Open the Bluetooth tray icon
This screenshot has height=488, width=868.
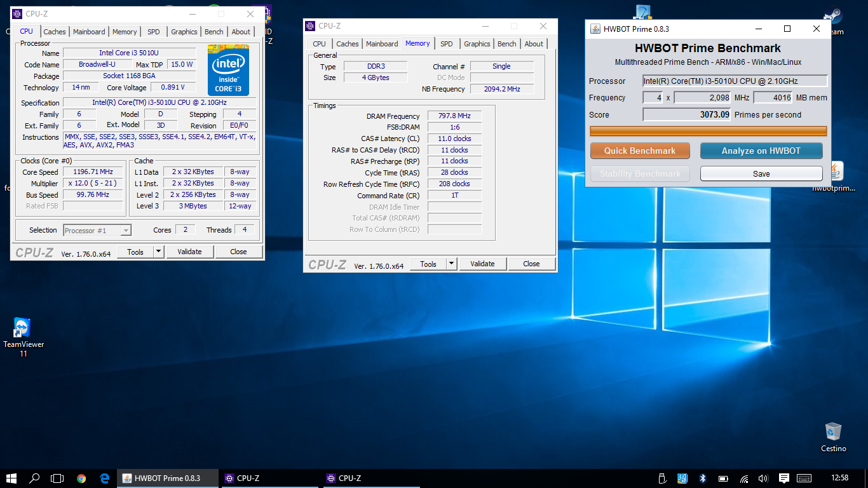[703, 478]
